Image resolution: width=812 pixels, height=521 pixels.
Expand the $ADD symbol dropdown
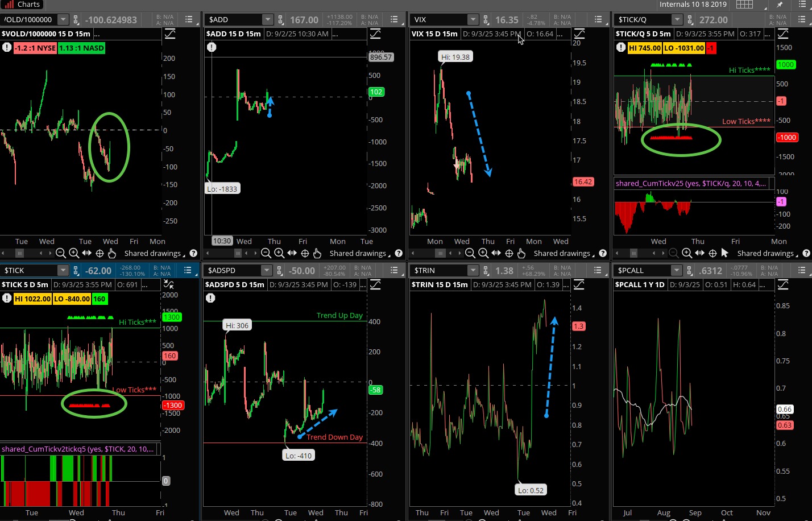click(x=267, y=20)
